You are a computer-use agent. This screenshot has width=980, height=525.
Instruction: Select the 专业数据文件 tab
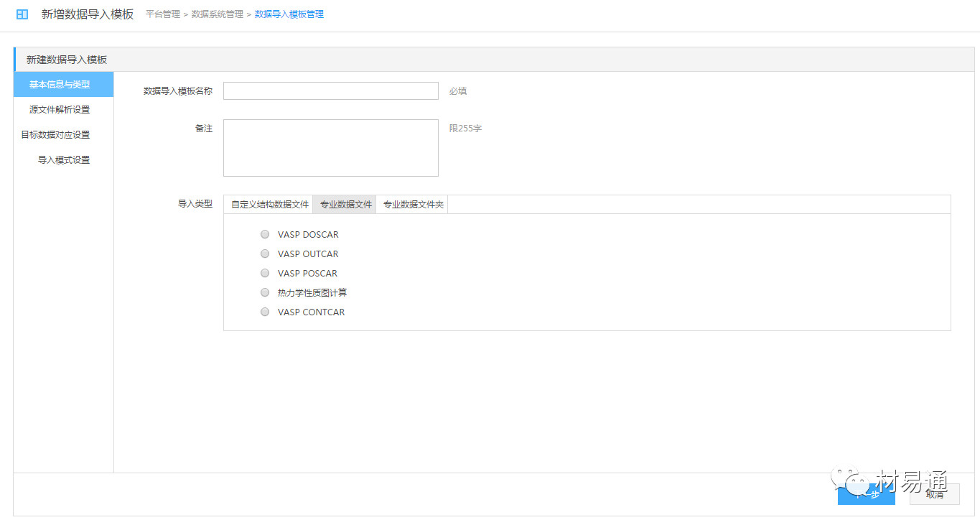345,205
